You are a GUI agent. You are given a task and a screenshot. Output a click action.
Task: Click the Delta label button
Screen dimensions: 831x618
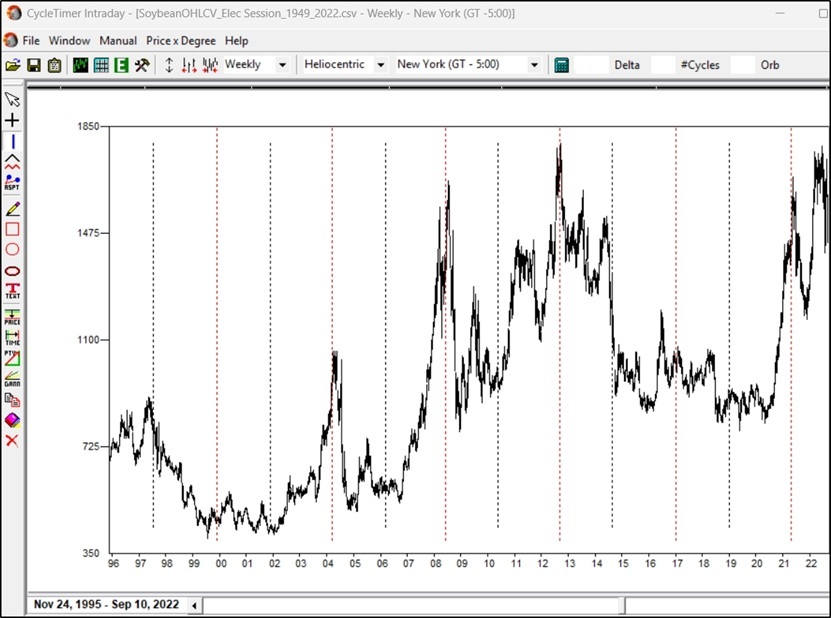pyautogui.click(x=629, y=64)
